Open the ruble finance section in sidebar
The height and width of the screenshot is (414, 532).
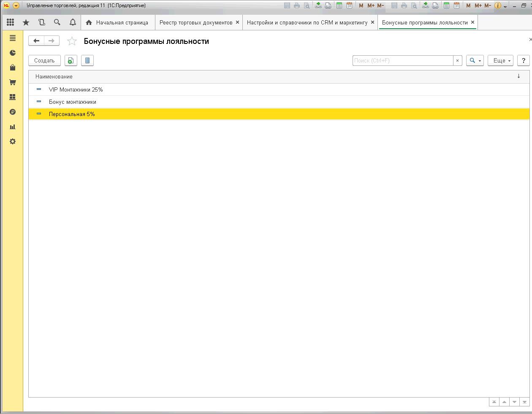(13, 112)
